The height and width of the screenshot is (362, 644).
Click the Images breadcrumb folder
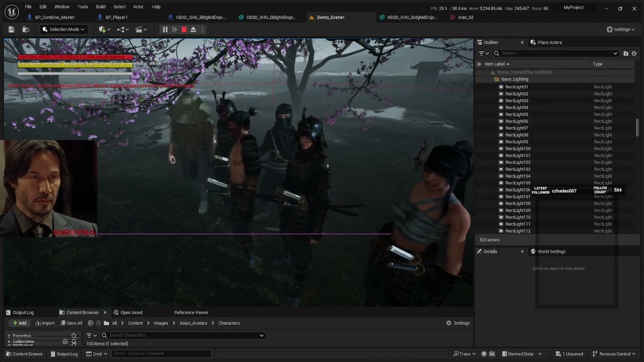pos(161,323)
